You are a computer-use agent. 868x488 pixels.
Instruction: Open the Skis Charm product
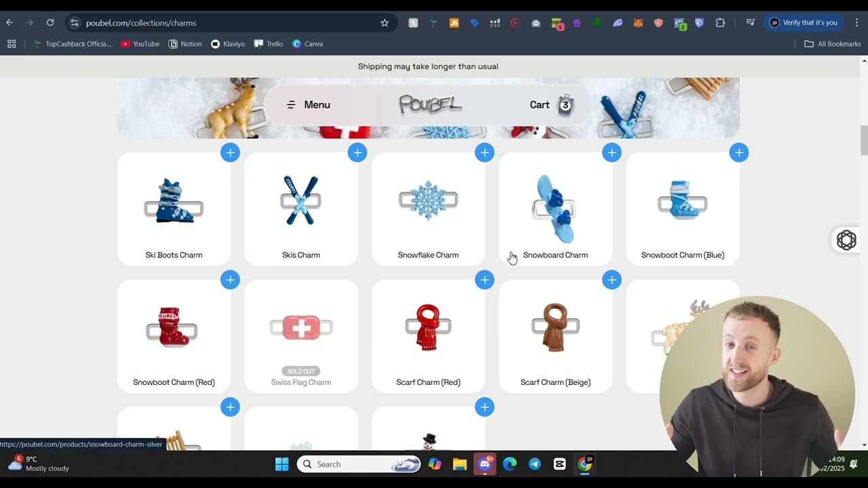[301, 209]
